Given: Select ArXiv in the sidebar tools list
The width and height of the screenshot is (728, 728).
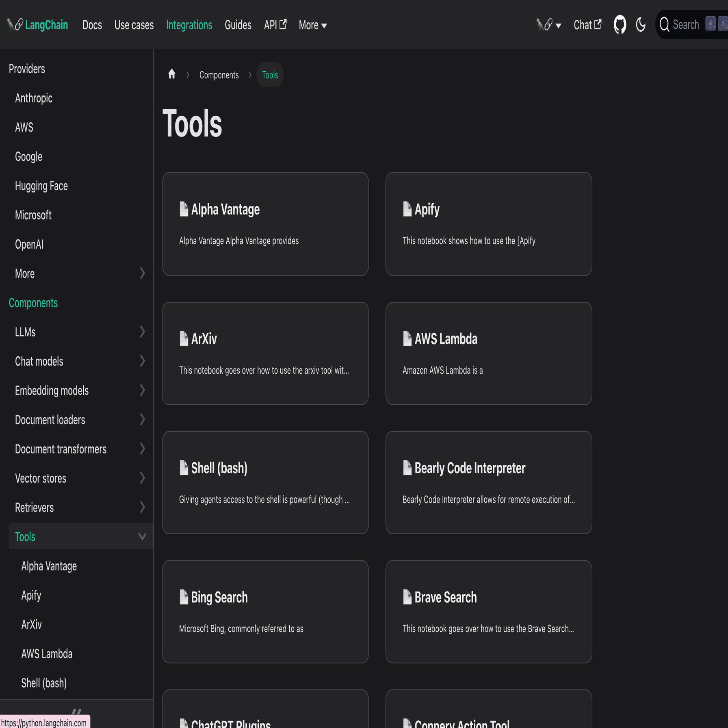Looking at the screenshot, I should (32, 624).
